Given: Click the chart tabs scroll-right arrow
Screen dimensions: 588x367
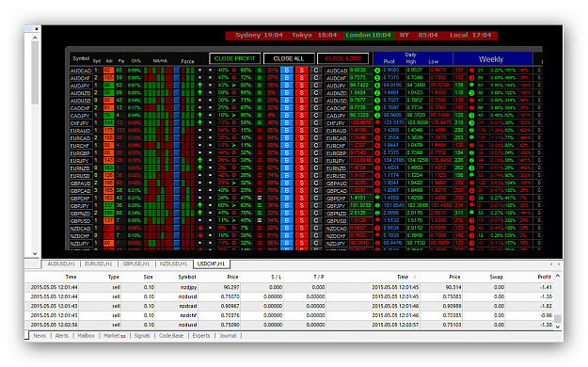Looking at the screenshot, I should [559, 264].
